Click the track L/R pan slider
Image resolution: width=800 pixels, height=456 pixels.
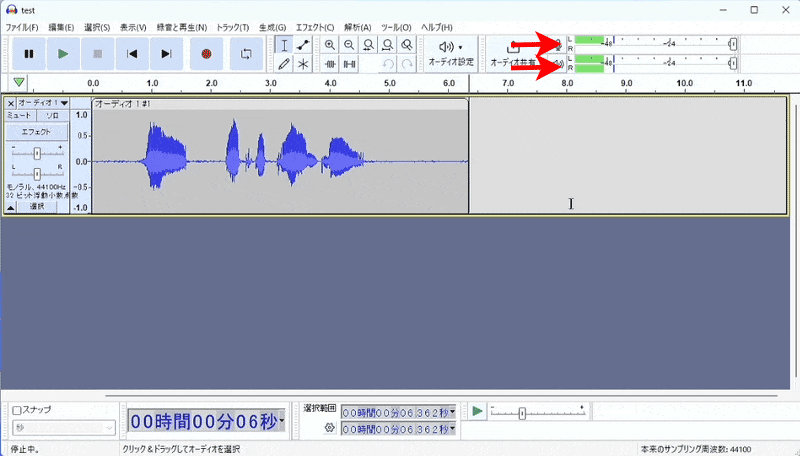(37, 174)
